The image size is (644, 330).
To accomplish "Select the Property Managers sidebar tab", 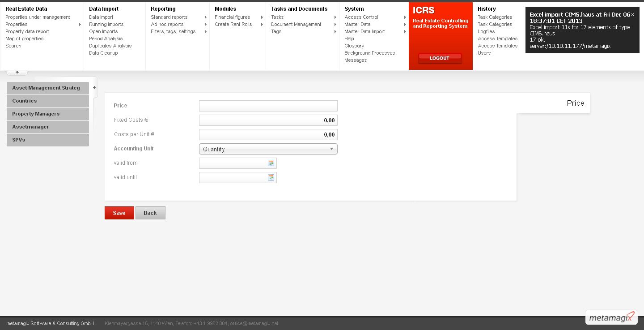I will click(x=48, y=114).
